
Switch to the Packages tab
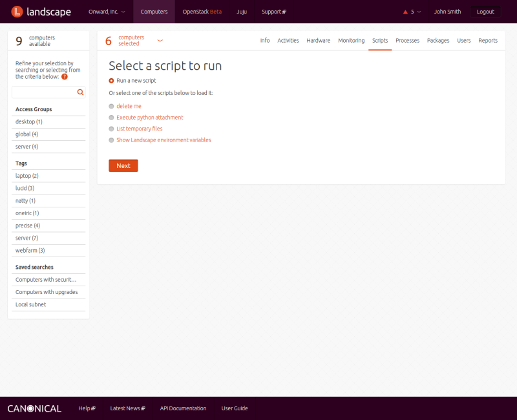(438, 41)
